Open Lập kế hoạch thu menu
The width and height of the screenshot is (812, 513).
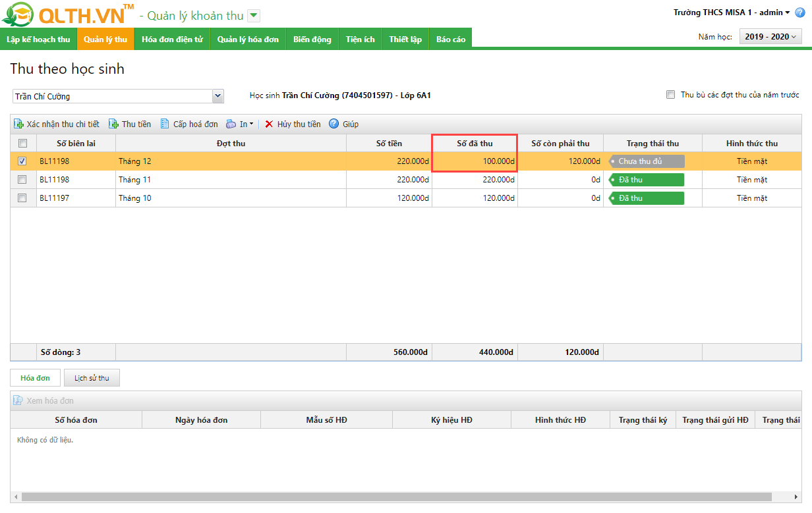[x=38, y=40]
